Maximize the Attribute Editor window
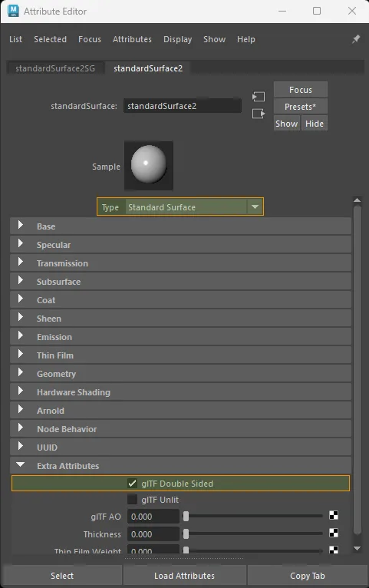The image size is (369, 588). [317, 11]
